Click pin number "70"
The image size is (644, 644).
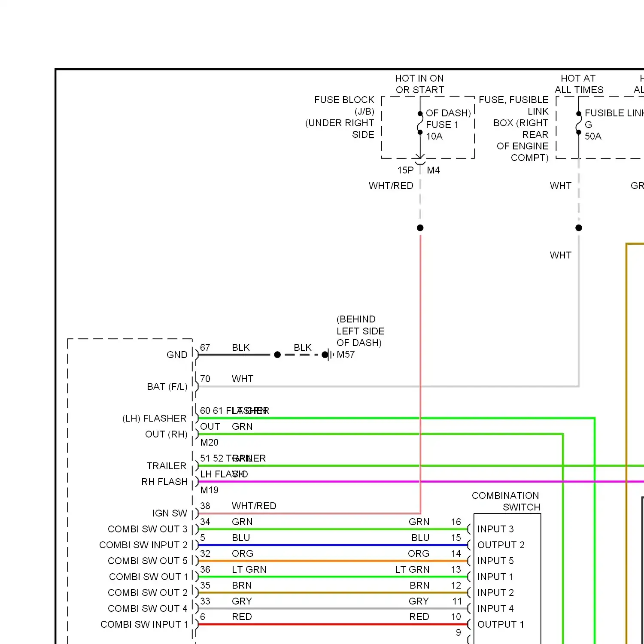click(205, 379)
